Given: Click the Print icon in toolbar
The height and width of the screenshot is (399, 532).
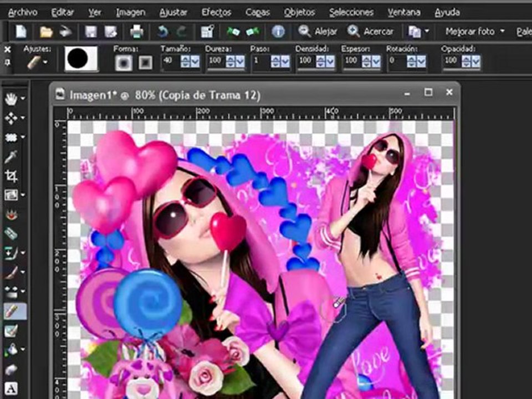Looking at the screenshot, I should tap(136, 32).
